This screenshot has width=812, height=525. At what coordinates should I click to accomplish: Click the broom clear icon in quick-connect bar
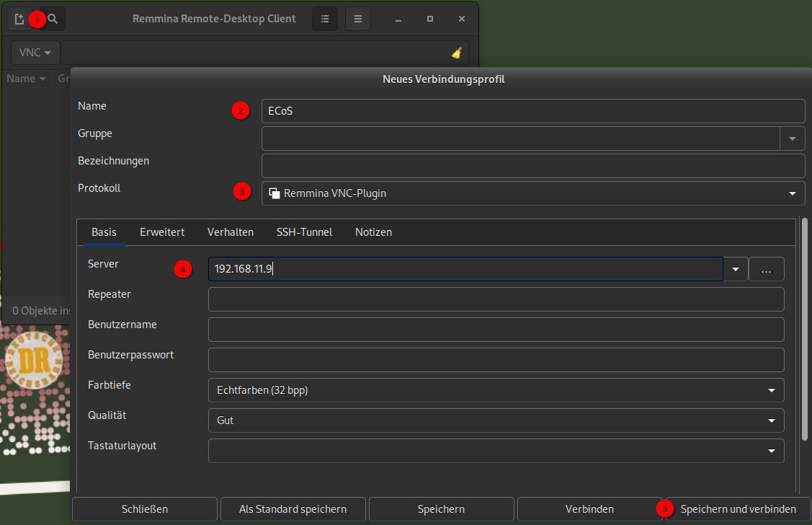point(456,53)
